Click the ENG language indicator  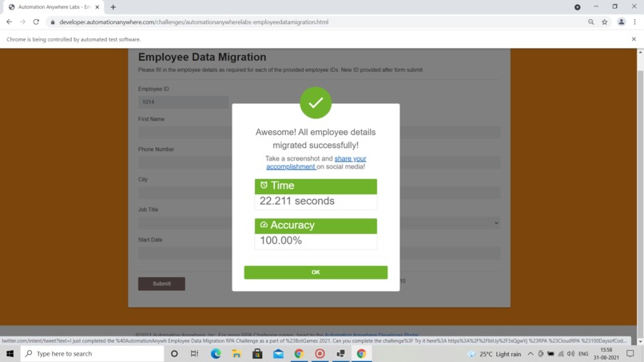[x=583, y=354]
